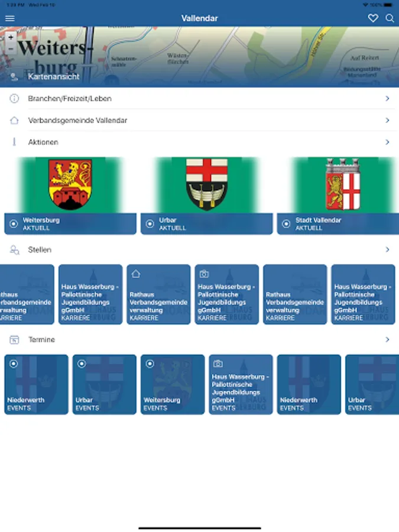The width and height of the screenshot is (399, 532).
Task: Click radio icon on Urbar Aktuell
Action: (150, 224)
